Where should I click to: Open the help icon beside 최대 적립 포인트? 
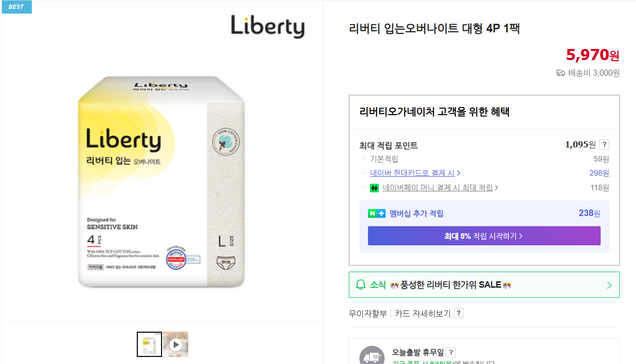coord(605,144)
